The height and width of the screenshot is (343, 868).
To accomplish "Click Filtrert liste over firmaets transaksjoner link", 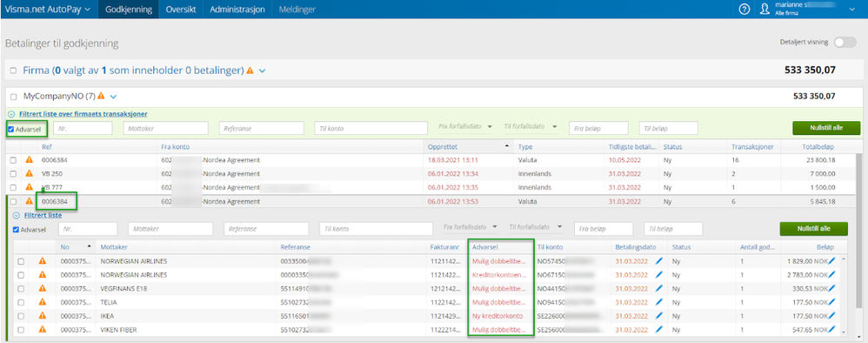I will 83,113.
